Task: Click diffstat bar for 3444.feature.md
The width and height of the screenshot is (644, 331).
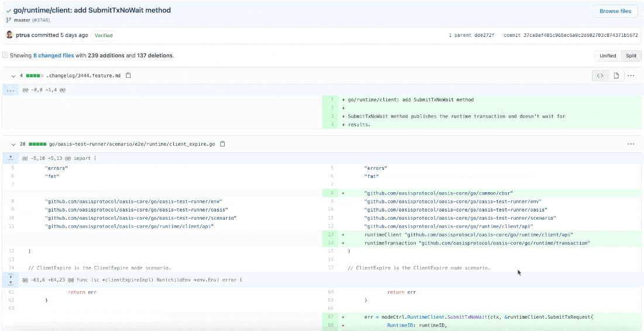Action: (x=35, y=76)
